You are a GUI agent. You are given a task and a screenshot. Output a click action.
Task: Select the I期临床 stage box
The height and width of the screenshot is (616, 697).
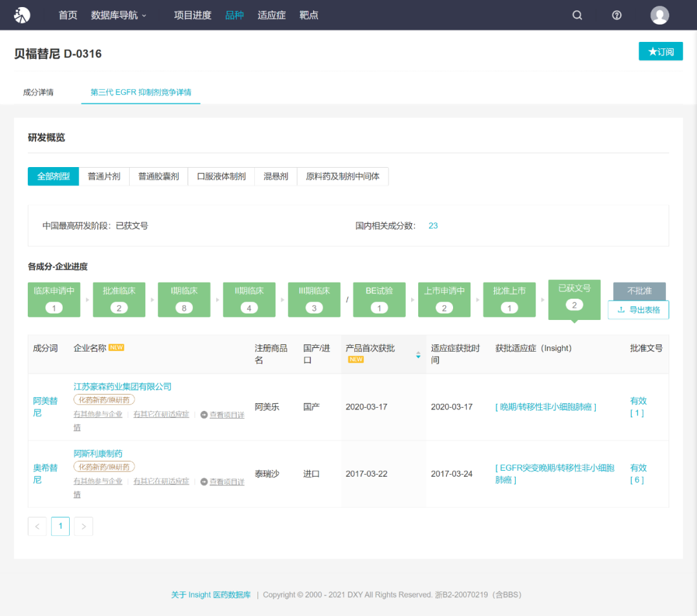point(184,299)
